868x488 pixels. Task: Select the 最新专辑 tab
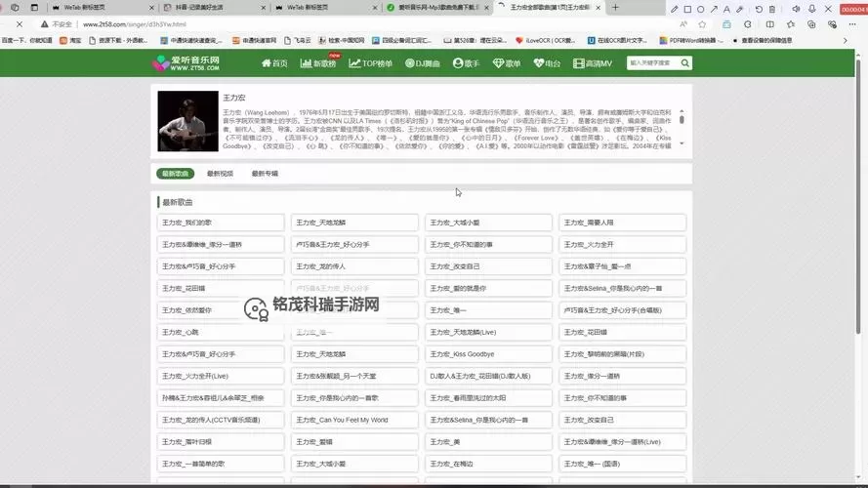point(265,173)
